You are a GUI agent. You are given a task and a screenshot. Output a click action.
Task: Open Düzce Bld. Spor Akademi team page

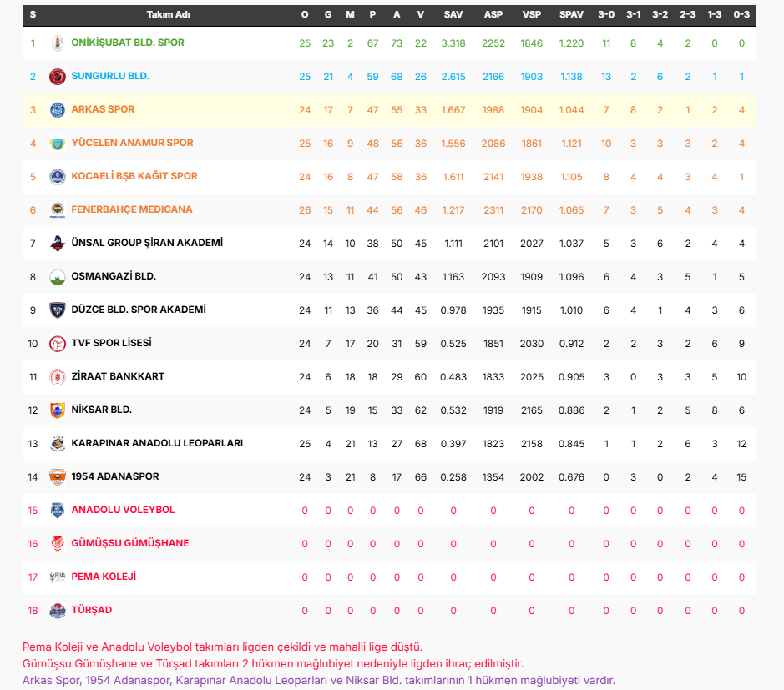(139, 310)
